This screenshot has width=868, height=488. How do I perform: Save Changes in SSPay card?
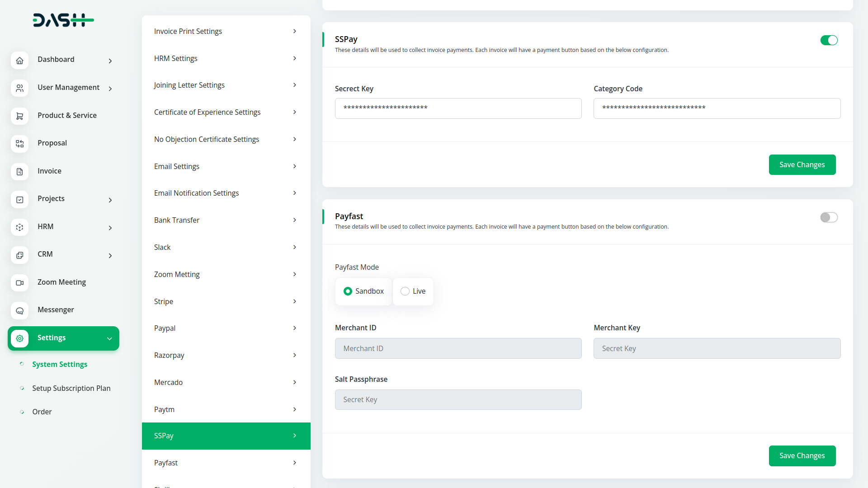coord(802,164)
